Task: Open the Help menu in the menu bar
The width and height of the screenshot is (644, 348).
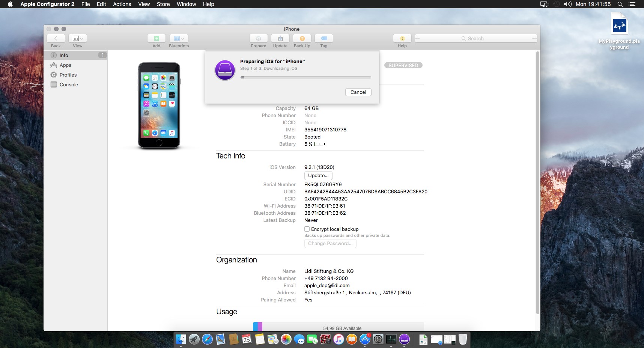Action: point(209,4)
